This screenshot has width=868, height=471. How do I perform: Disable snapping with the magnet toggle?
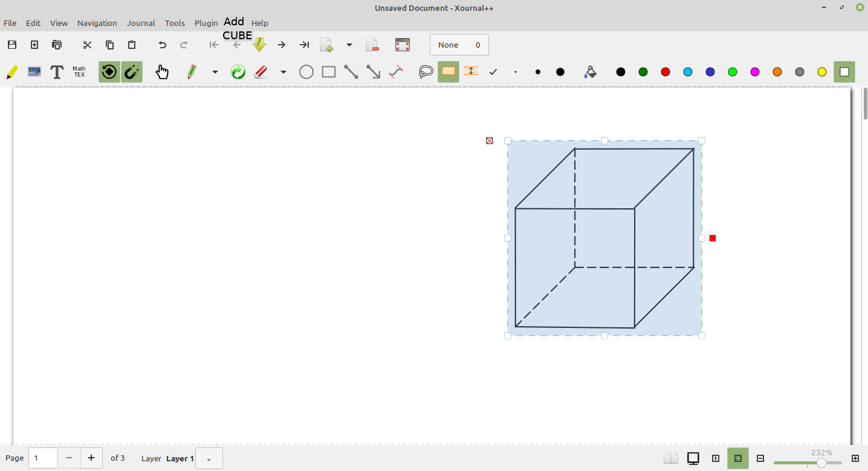click(x=132, y=71)
